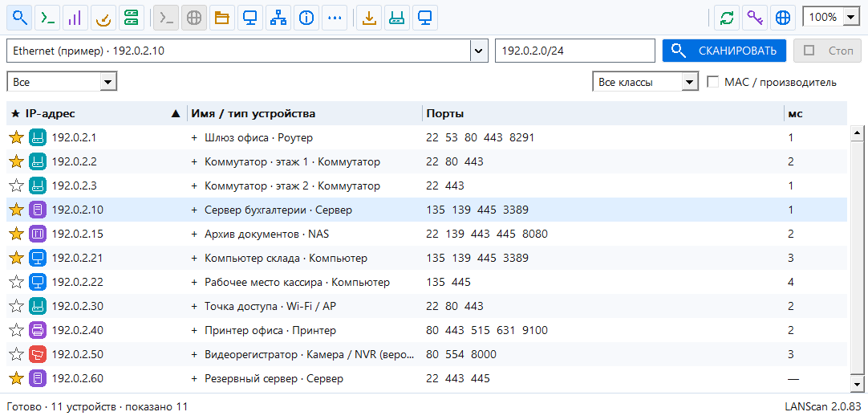Open the blue network topology icon
This screenshot has width=868, height=420.
pos(278,18)
